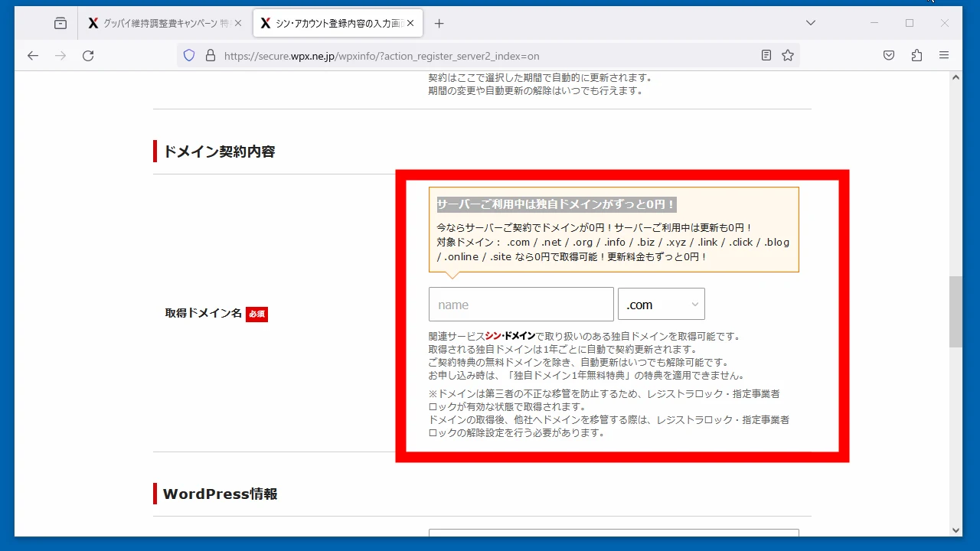Screen dimensions: 980x551
Task: Click the padlock site security icon
Action: tap(211, 55)
